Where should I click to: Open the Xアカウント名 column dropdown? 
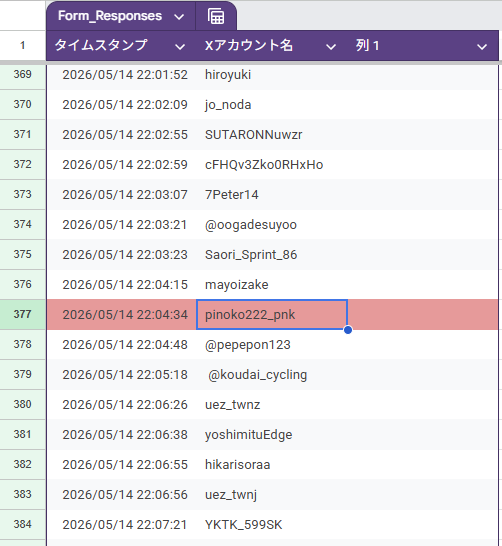(330, 46)
